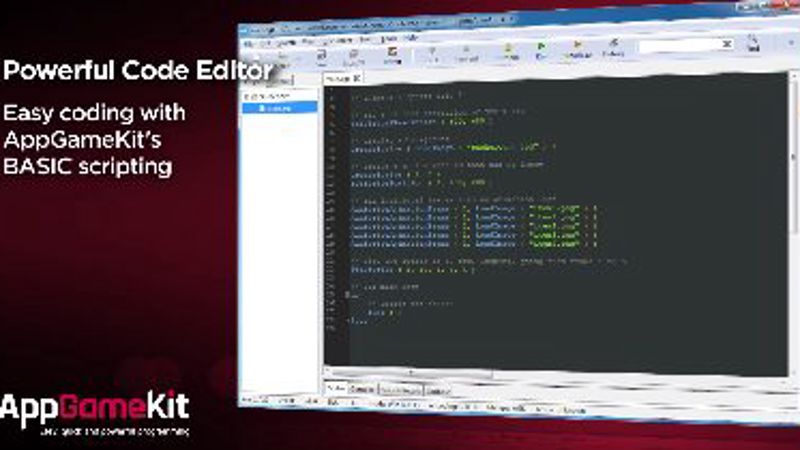
Task: Open the File menu
Action: click(x=249, y=44)
